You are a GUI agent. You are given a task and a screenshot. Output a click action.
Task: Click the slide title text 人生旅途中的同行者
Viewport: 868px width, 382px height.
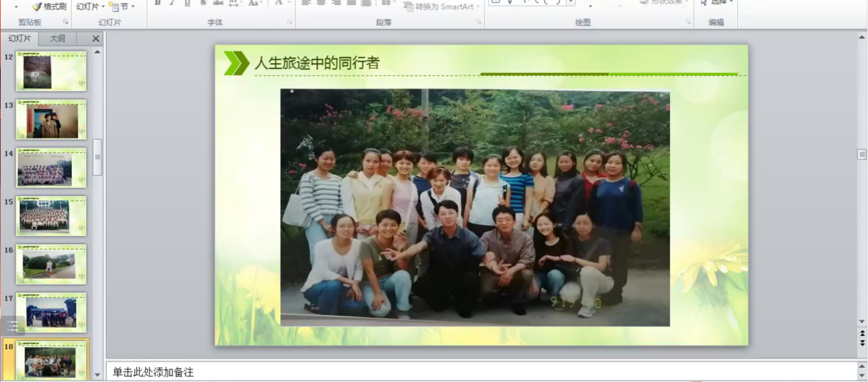click(317, 63)
